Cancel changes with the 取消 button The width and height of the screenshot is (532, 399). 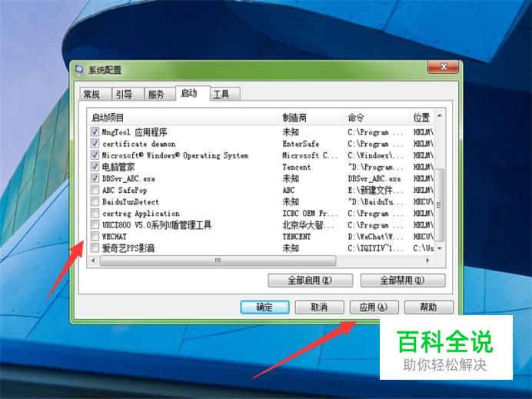click(x=319, y=308)
